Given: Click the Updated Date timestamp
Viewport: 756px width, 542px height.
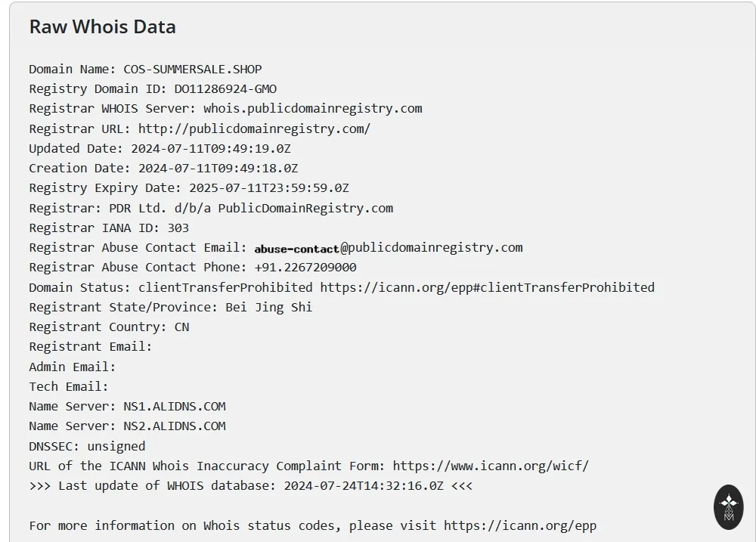Looking at the screenshot, I should 211,148.
